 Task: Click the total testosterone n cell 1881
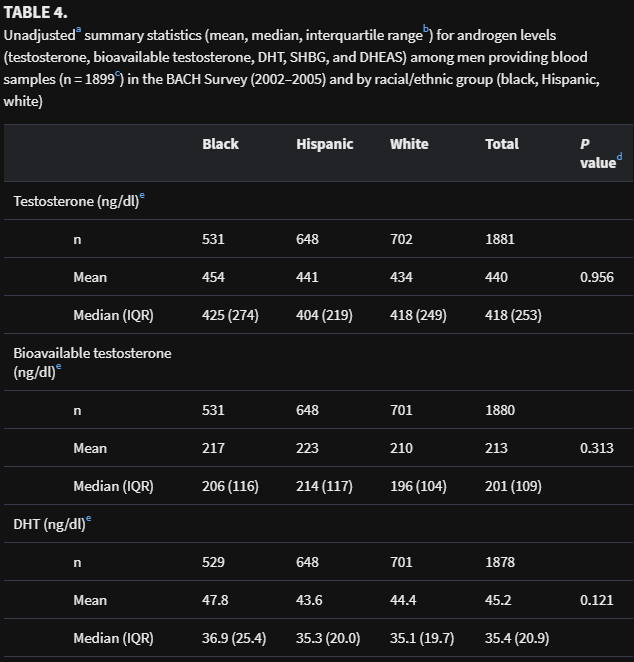pos(500,239)
